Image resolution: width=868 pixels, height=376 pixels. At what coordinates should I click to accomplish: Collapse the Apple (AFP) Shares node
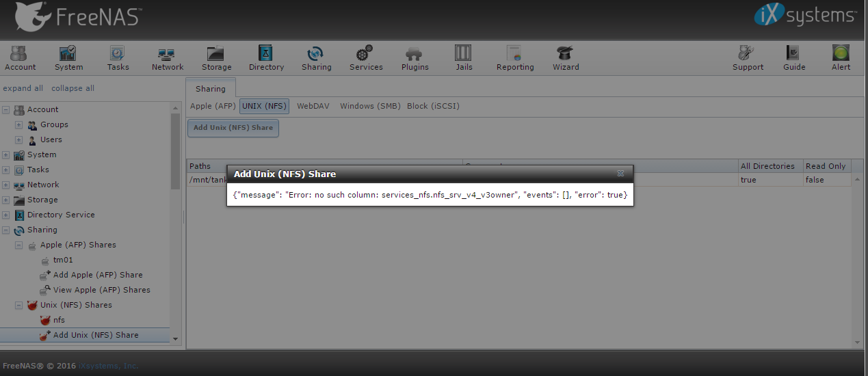[x=19, y=245]
